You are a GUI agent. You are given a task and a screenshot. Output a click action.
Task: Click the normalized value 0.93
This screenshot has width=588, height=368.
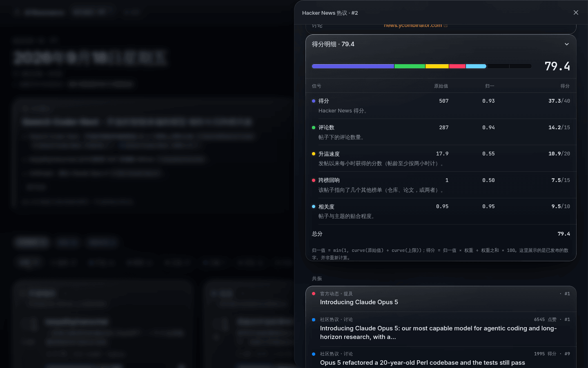(x=488, y=101)
